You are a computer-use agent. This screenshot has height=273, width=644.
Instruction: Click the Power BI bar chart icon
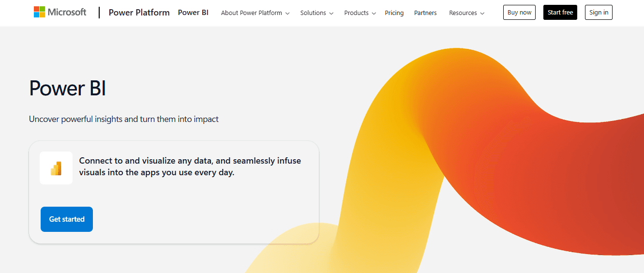tap(56, 168)
